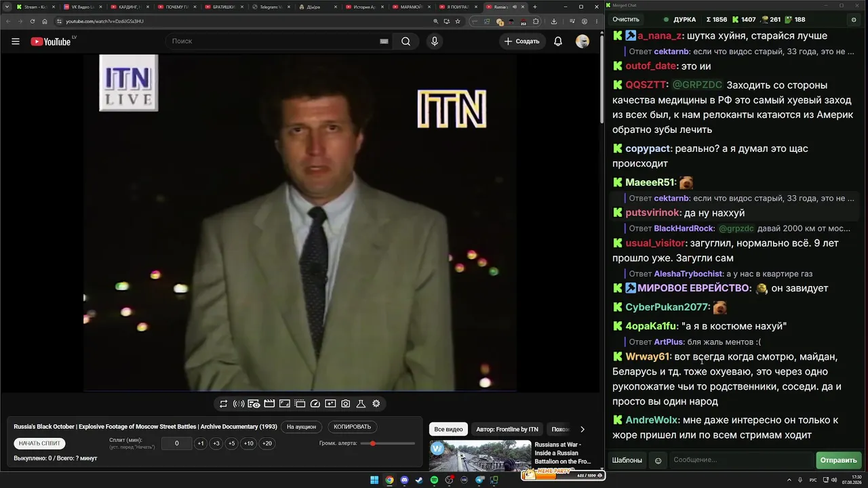Screen dimensions: 868x488
Task: Click the broadcast waves icon in player toolbar
Action: pyautogui.click(x=239, y=404)
